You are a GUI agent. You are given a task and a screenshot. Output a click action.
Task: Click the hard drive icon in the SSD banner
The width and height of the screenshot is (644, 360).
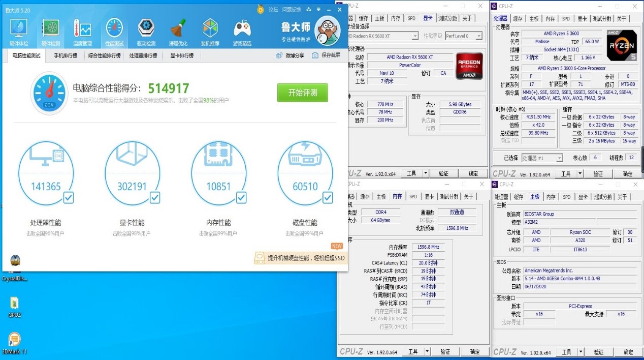tap(260, 258)
